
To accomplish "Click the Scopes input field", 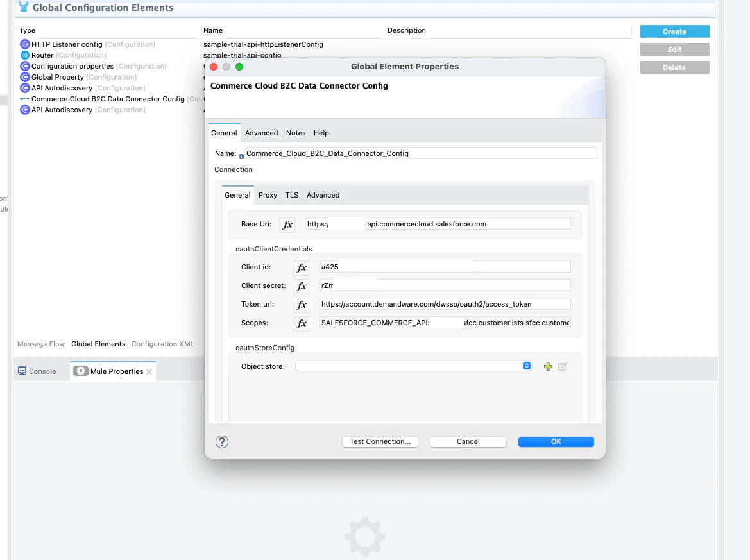I will click(x=445, y=323).
